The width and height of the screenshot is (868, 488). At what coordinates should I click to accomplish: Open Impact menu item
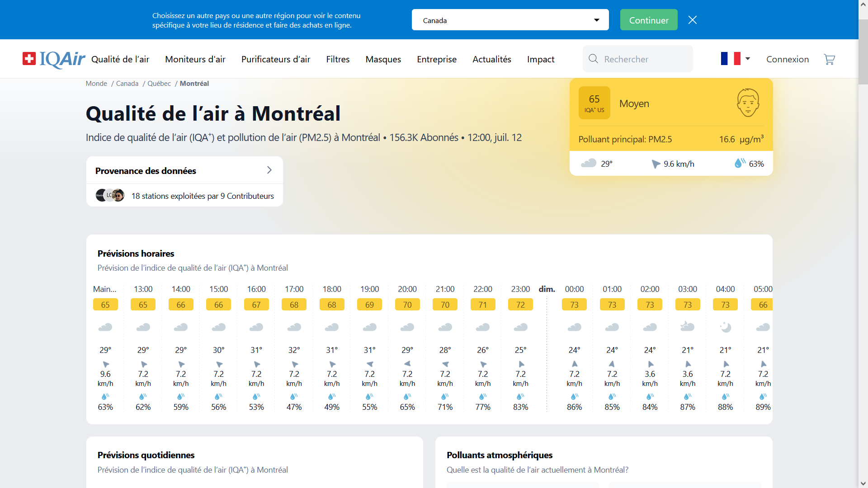(x=541, y=59)
